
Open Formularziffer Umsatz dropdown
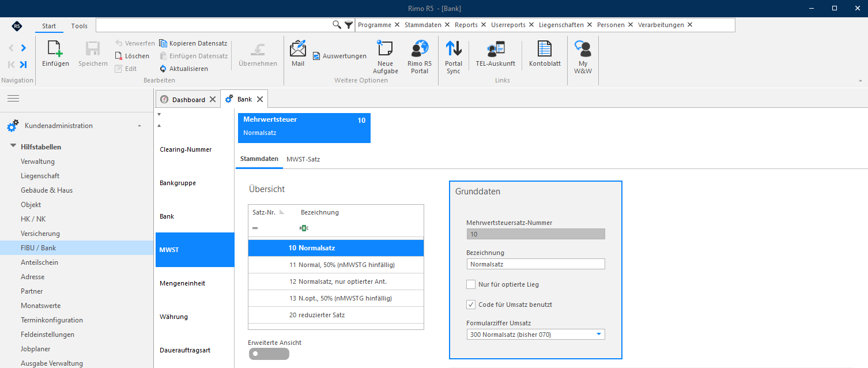tap(599, 335)
